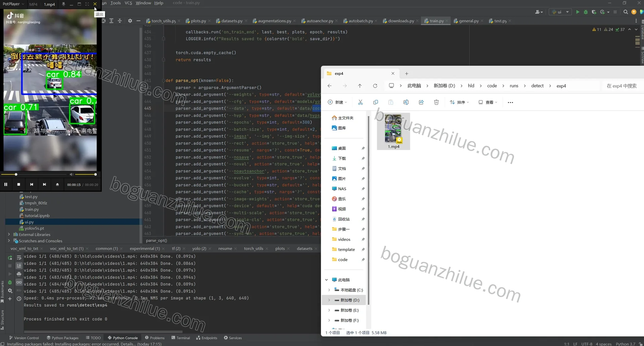Open the Problems tool window
The height and width of the screenshot is (346, 644).
(x=155, y=338)
